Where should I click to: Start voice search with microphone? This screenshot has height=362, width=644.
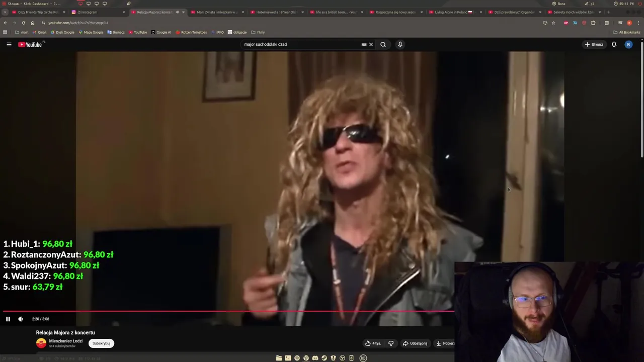pyautogui.click(x=400, y=44)
